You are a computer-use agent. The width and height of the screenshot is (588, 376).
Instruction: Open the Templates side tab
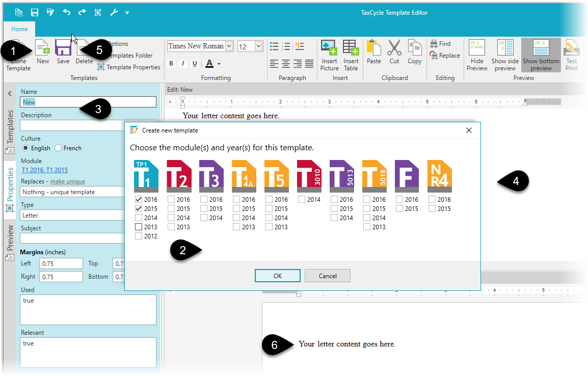pos(10,132)
